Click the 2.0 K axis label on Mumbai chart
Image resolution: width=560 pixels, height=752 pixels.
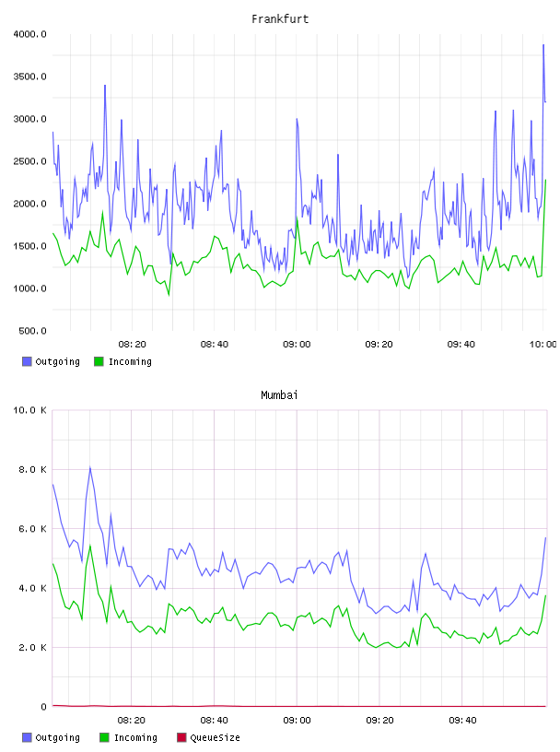click(x=32, y=648)
